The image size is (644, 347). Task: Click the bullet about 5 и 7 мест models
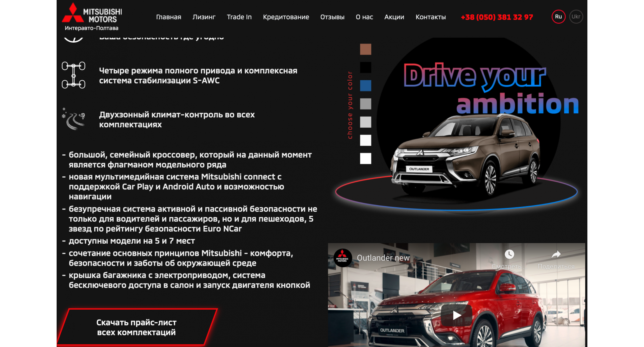(132, 241)
